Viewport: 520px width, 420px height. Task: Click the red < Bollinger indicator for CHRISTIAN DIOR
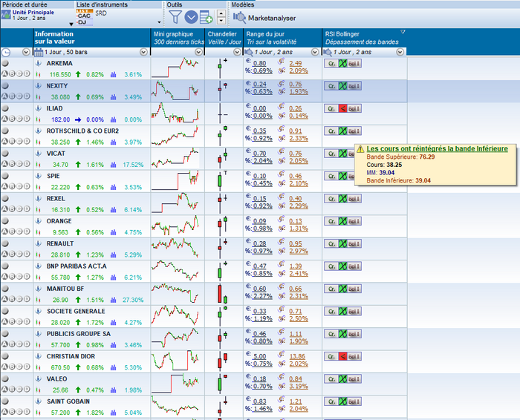click(342, 356)
